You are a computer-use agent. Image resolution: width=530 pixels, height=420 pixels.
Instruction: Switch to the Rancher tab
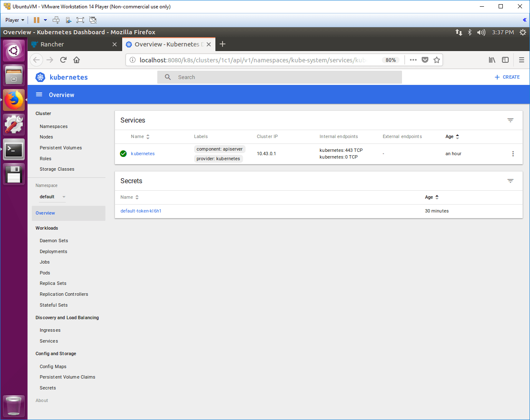click(74, 44)
